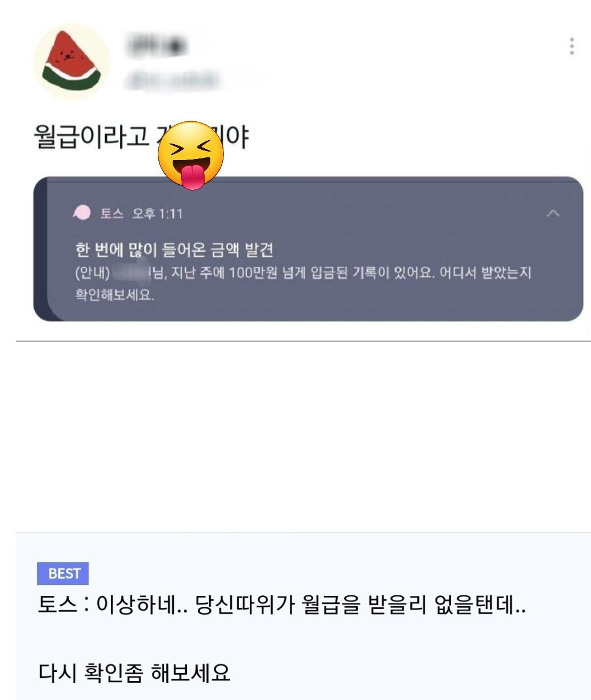Select the blurred name in notification body
Screen dimensions: 591x700
(x=131, y=273)
